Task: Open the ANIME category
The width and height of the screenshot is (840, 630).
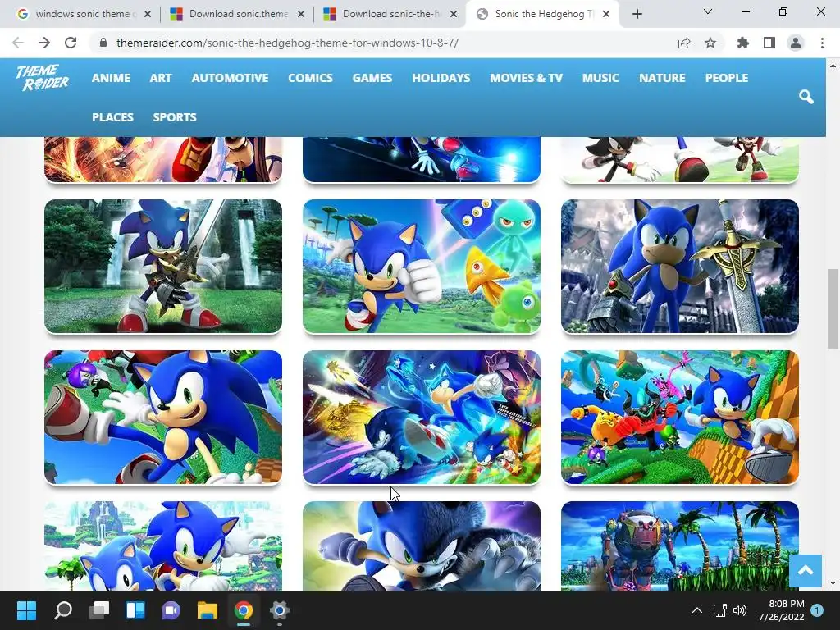Action: (x=111, y=78)
